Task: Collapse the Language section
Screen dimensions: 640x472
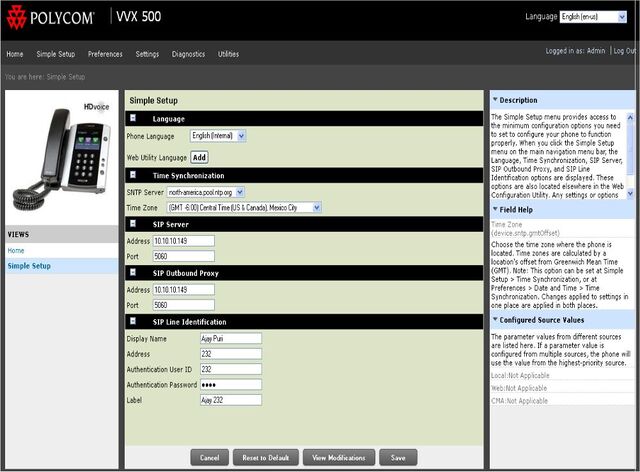Action: [133, 119]
